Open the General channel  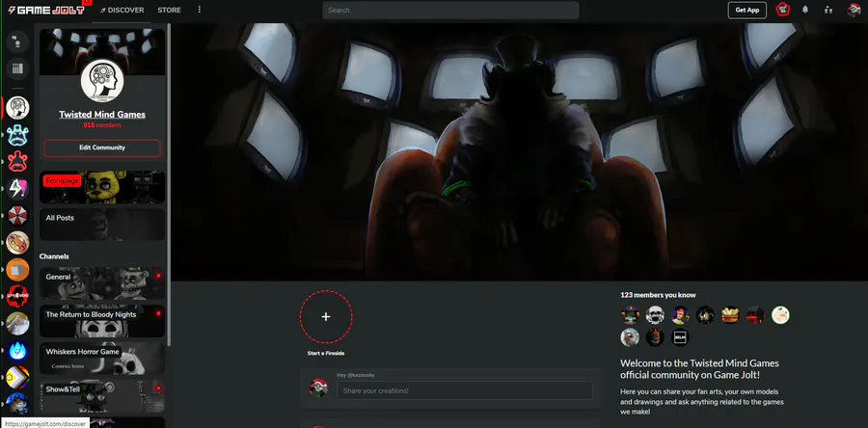tap(102, 283)
